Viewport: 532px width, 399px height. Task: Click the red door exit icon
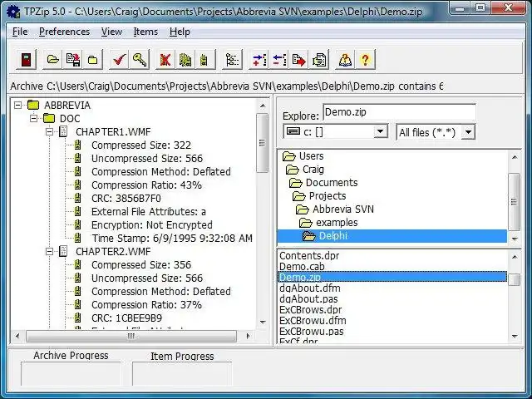(x=26, y=60)
